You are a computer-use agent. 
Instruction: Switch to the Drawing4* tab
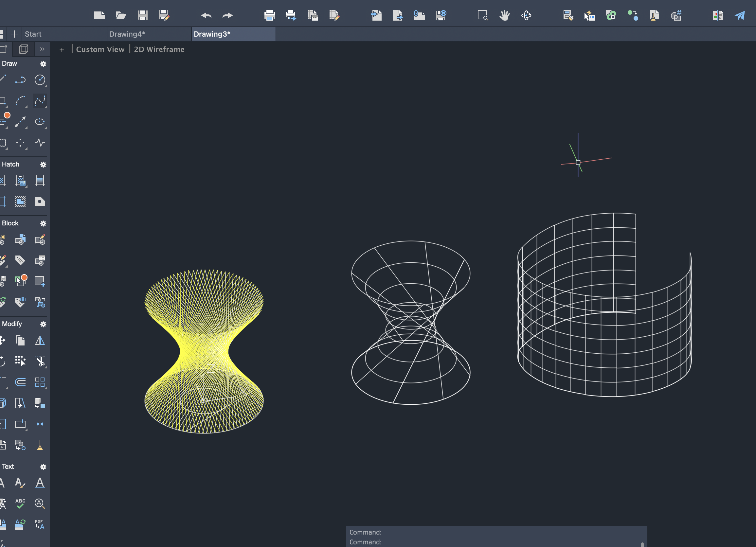127,34
